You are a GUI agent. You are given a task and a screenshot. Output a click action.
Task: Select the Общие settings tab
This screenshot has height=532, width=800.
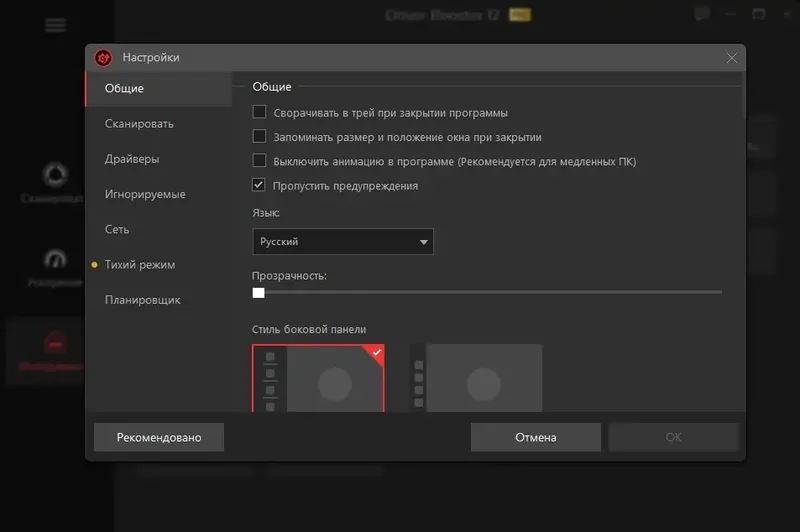[x=159, y=89]
